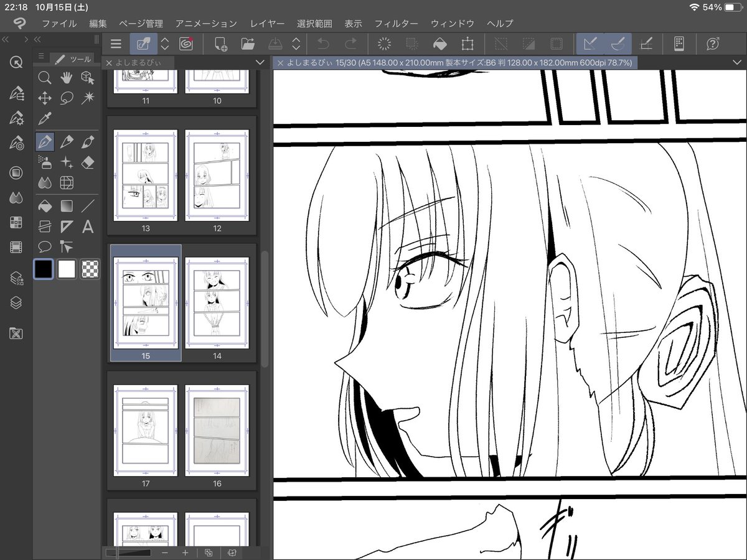Expand the up-down arrows beside touch gesture button
This screenshot has width=747, height=560.
pos(165,44)
